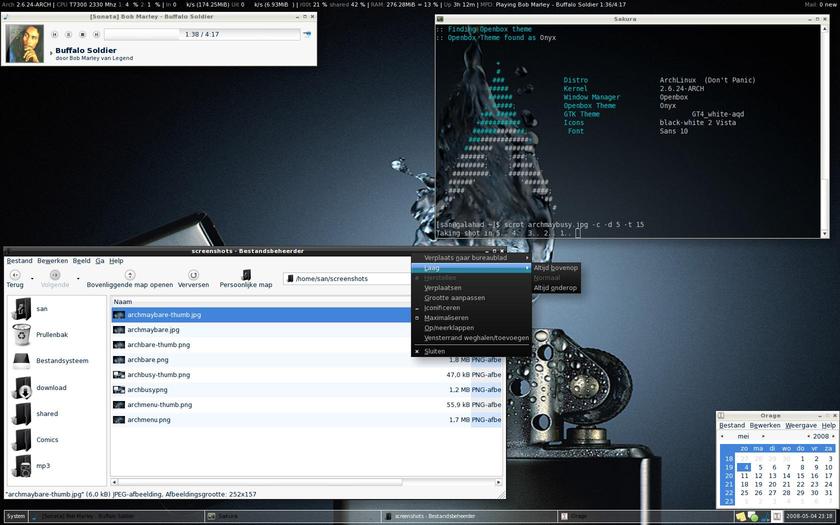Click the Terug back icon

[x=15, y=275]
